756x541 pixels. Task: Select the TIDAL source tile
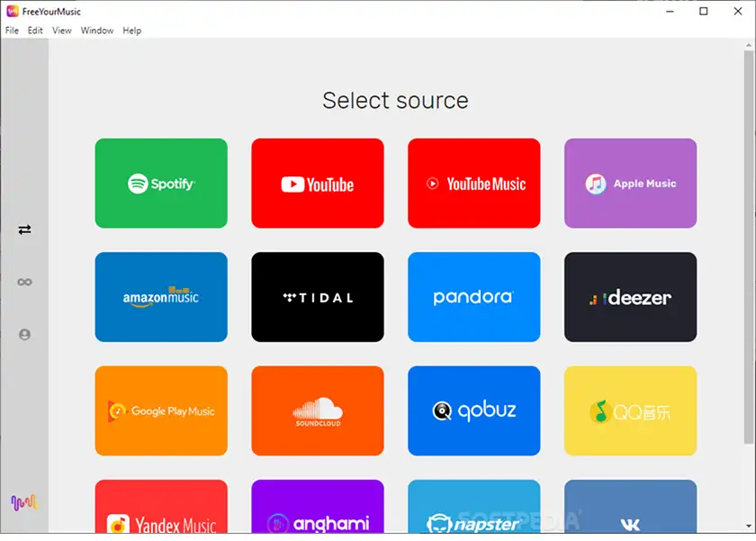(317, 297)
